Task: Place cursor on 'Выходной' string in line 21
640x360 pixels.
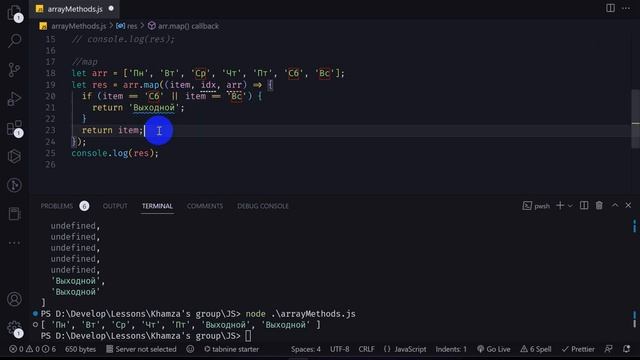Action: [154, 108]
